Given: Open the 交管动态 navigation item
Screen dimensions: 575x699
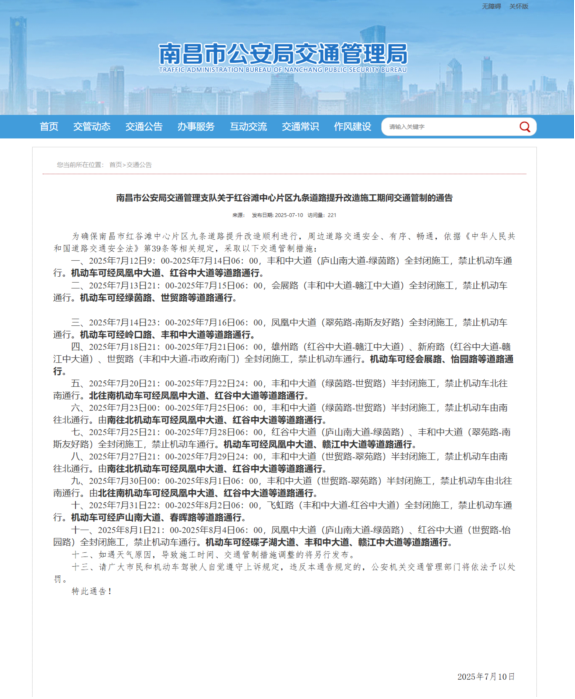Looking at the screenshot, I should [91, 127].
